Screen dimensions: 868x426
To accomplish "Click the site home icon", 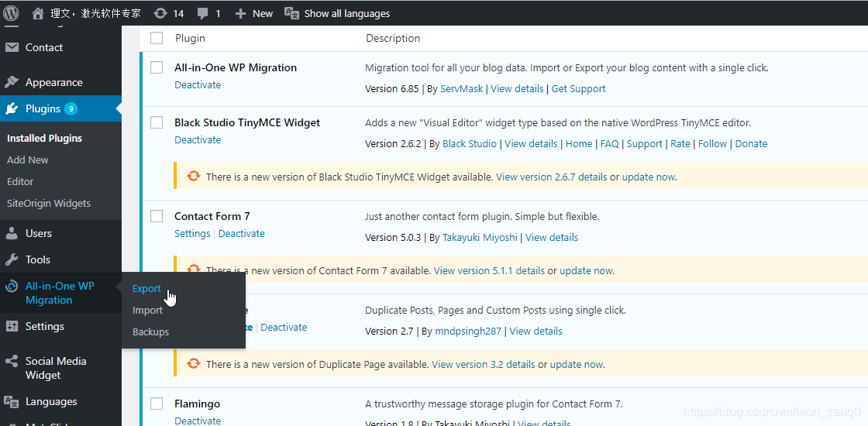I will click(x=38, y=12).
